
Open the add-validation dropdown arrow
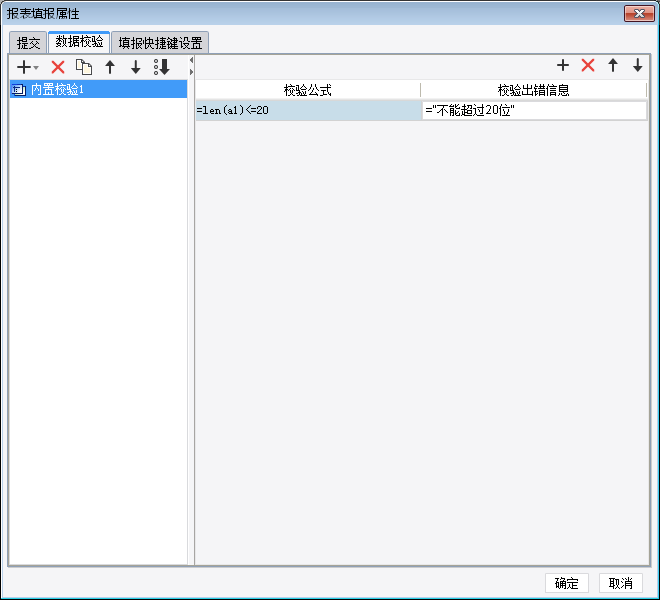coord(36,67)
